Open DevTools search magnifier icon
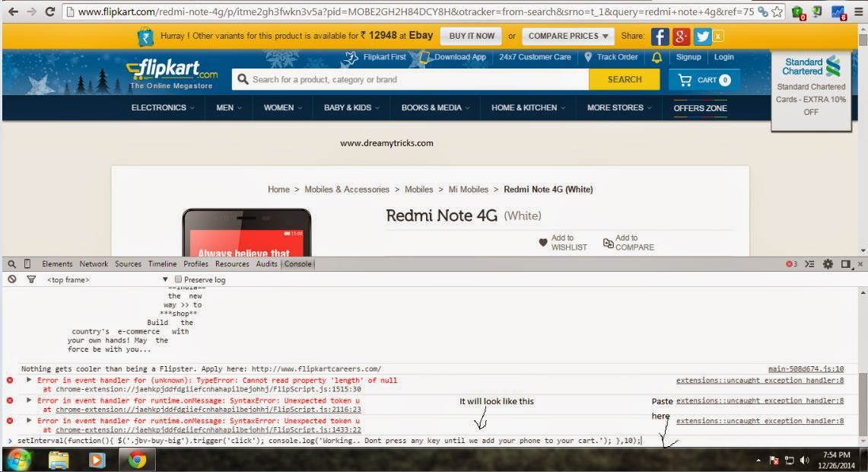This screenshot has width=868, height=472. point(11,264)
